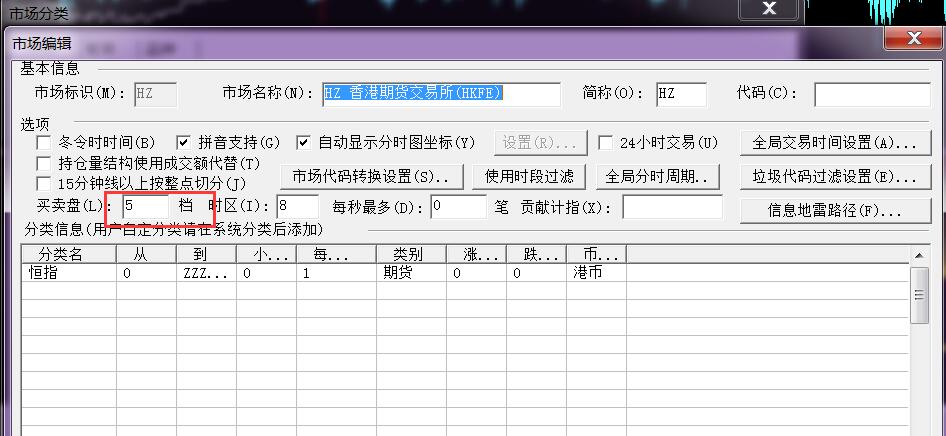Click the 期货 cell in 恒指 row

[x=411, y=273]
